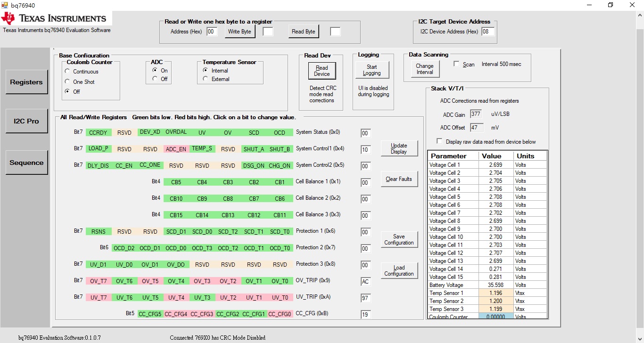Toggle the TEMP_S bit
Viewport: 644px width, 343px height.
coord(202,148)
